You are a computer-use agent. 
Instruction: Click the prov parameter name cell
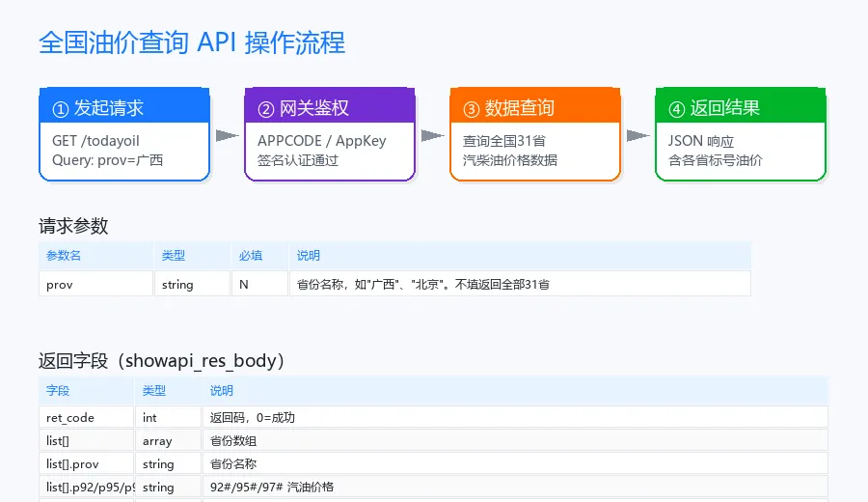pos(95,284)
